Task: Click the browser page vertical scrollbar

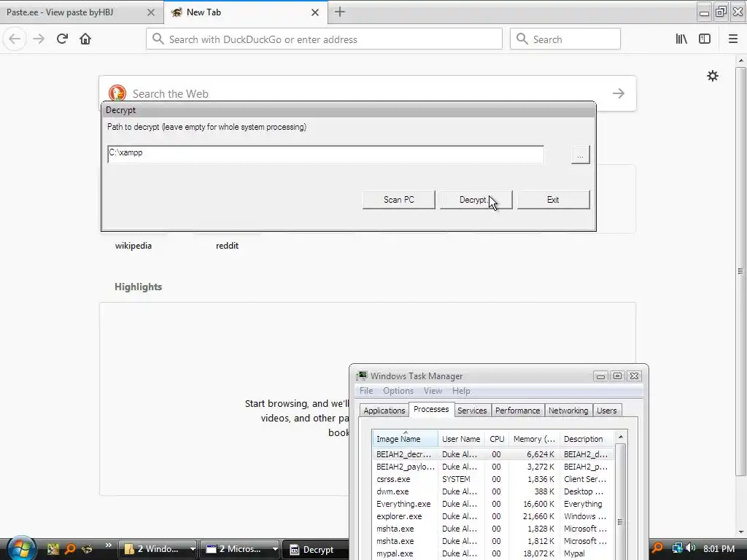Action: [740, 271]
